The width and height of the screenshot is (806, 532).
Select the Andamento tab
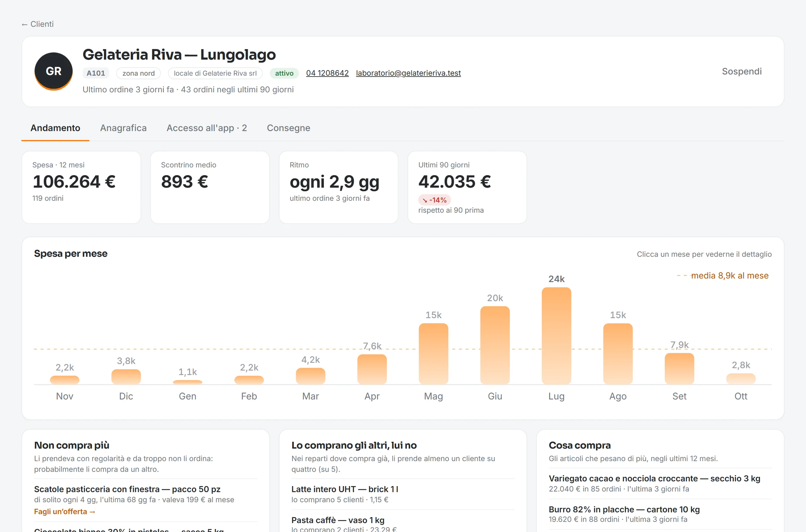[55, 128]
